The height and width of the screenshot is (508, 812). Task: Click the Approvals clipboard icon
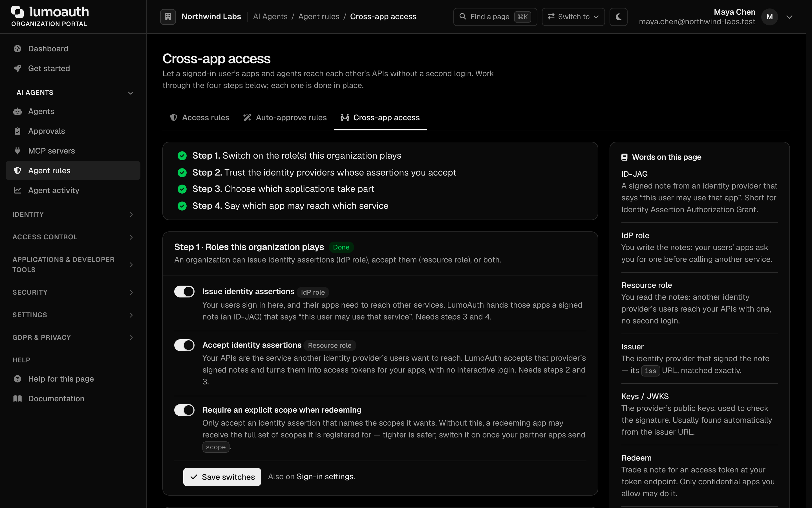pyautogui.click(x=17, y=131)
